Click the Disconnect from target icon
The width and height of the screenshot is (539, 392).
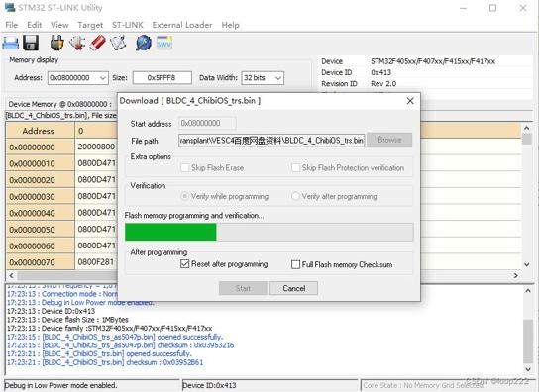tap(77, 43)
